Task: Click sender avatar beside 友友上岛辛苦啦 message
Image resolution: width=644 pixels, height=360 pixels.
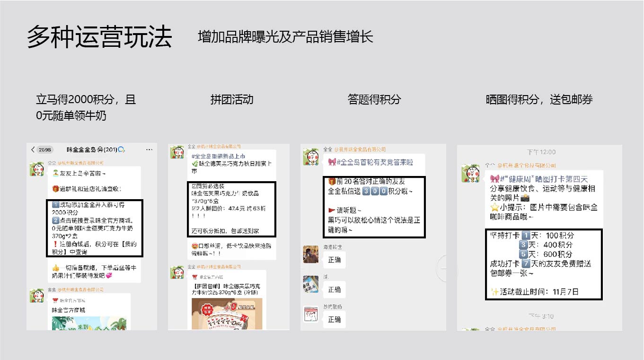Action: (37, 169)
